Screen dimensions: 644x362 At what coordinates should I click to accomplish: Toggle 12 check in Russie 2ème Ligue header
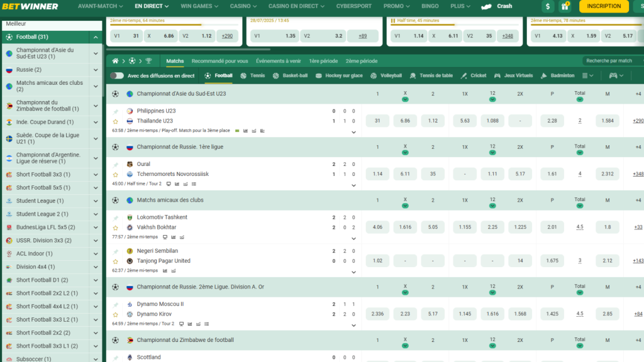(x=492, y=293)
